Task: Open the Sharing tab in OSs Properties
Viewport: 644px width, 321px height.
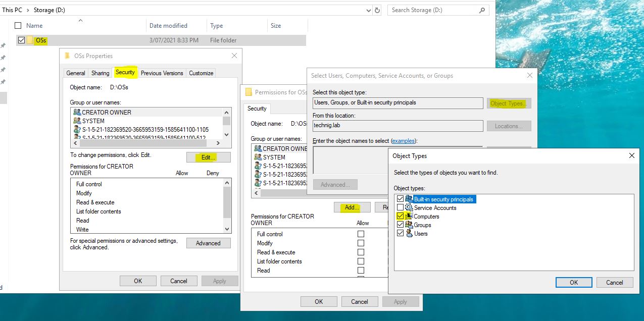Action: click(x=100, y=73)
